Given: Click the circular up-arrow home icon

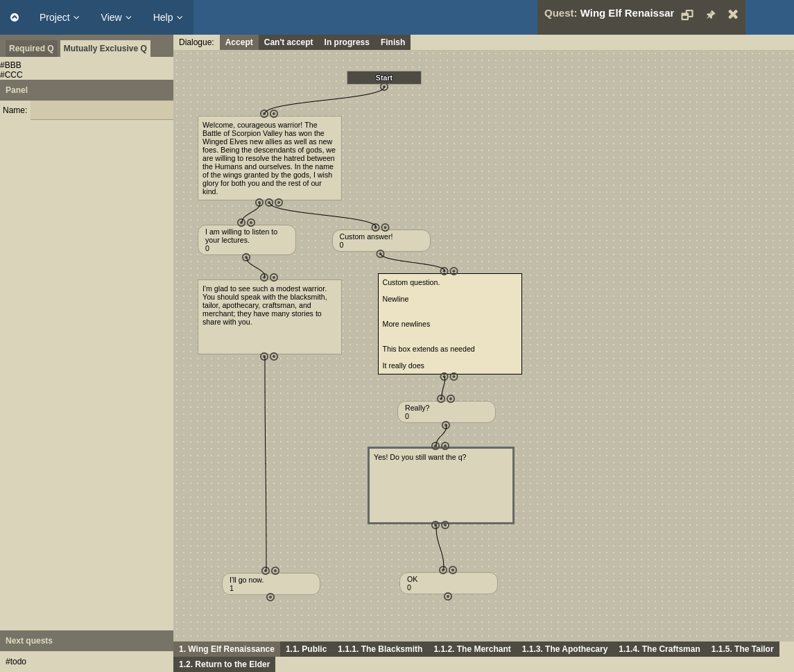Looking at the screenshot, I should (15, 17).
